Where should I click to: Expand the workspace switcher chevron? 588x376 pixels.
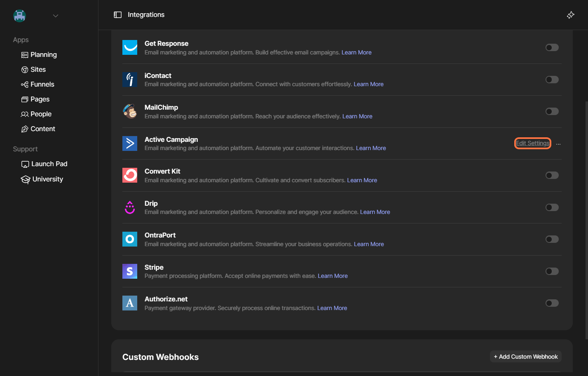56,16
